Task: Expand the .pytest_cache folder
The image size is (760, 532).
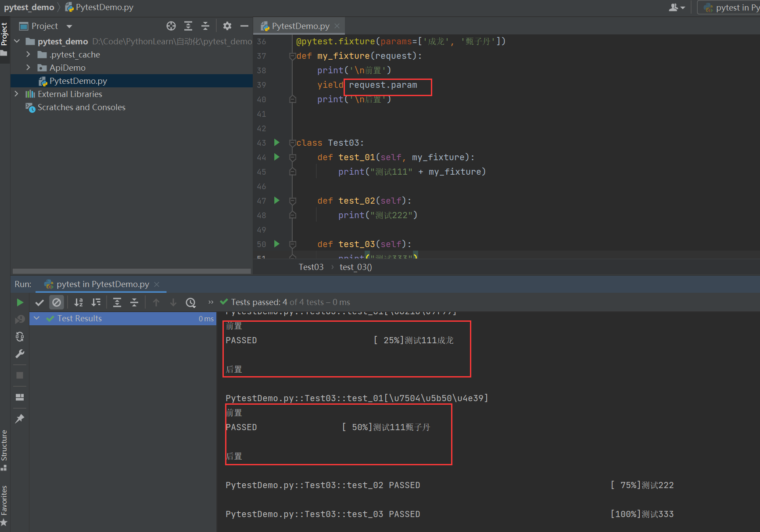Action: coord(28,54)
